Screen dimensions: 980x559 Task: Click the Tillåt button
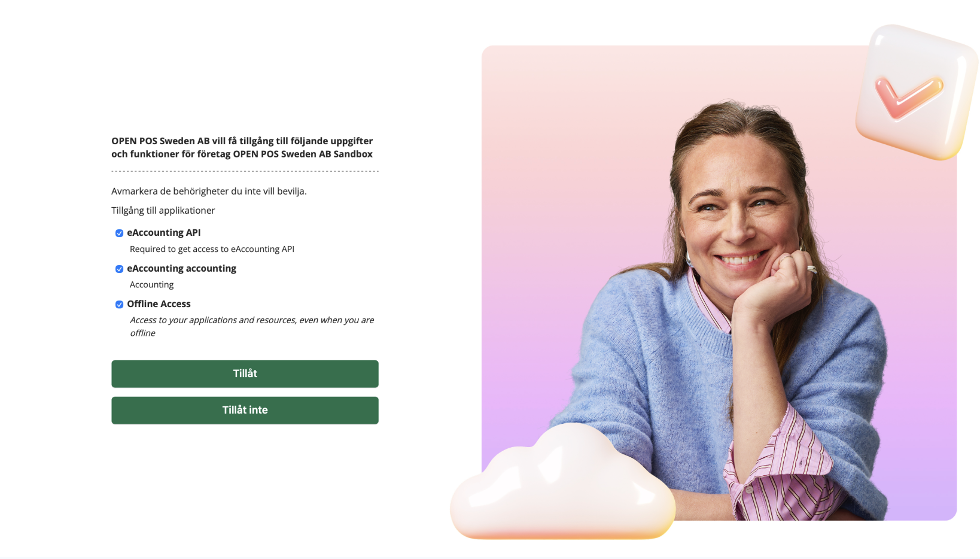click(x=245, y=374)
